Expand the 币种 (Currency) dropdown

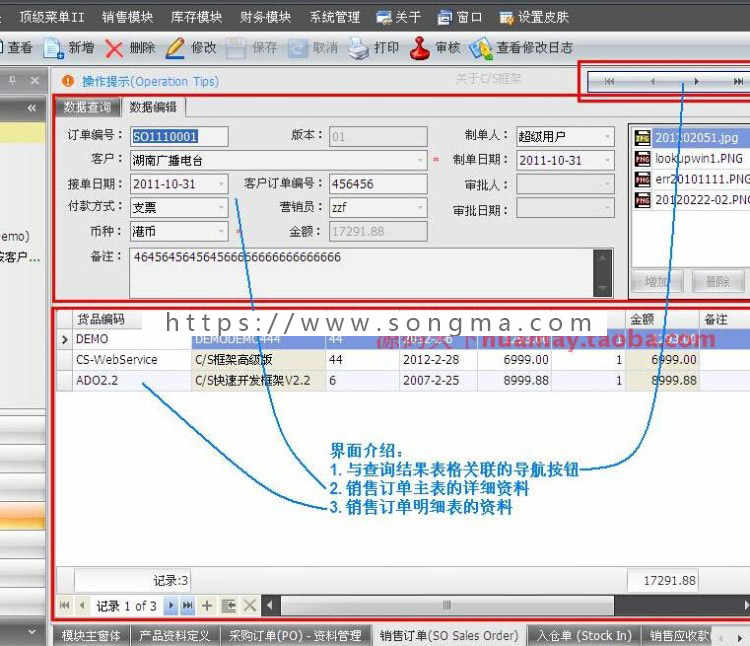[x=221, y=231]
